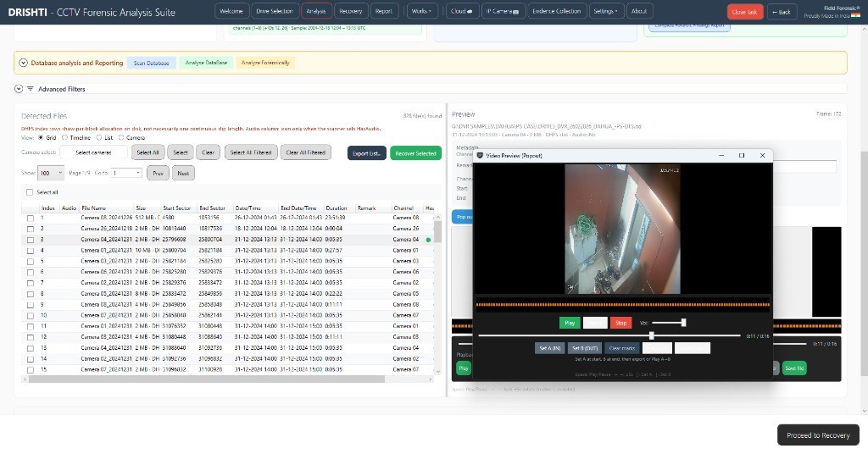Image resolution: width=868 pixels, height=454 pixels.
Task: Open the Go to page dropdown
Action: (126, 173)
